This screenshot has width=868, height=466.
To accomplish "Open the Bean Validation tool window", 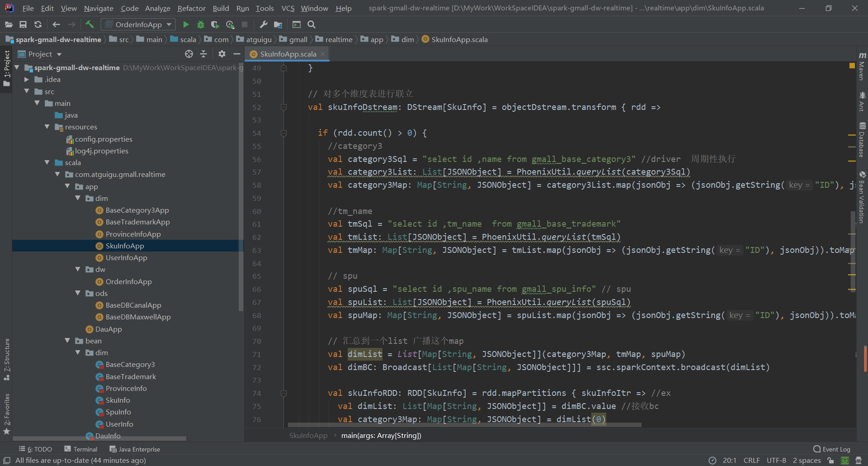I will tap(862, 197).
